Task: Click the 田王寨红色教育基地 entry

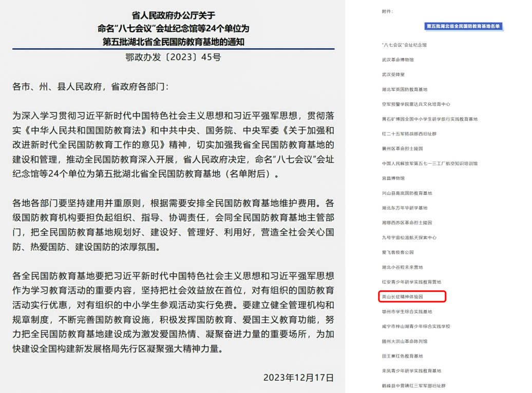Action: [x=402, y=356]
